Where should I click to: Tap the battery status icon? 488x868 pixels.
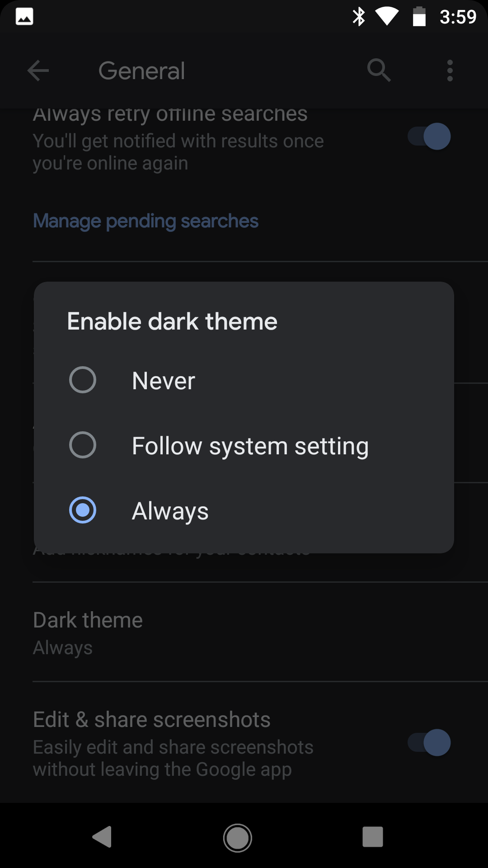point(419,17)
